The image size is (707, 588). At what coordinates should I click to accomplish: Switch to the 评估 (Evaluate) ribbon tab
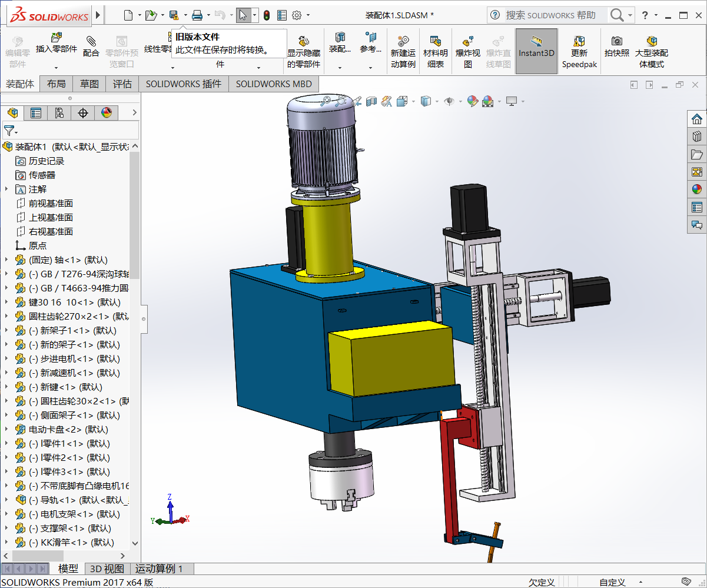coord(122,84)
